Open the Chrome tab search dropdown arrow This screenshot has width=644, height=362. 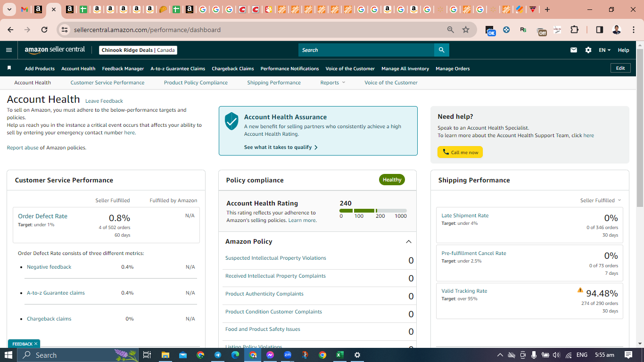point(9,9)
